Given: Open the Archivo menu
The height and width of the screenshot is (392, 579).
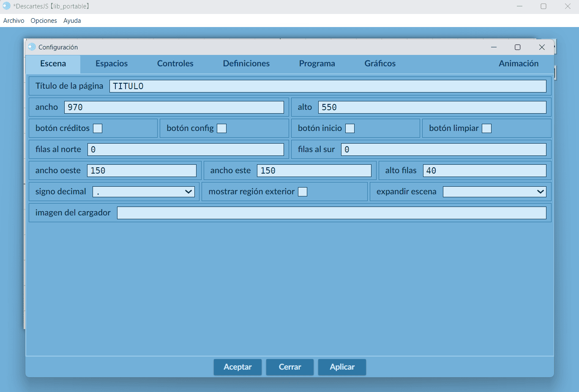Looking at the screenshot, I should pyautogui.click(x=14, y=21).
